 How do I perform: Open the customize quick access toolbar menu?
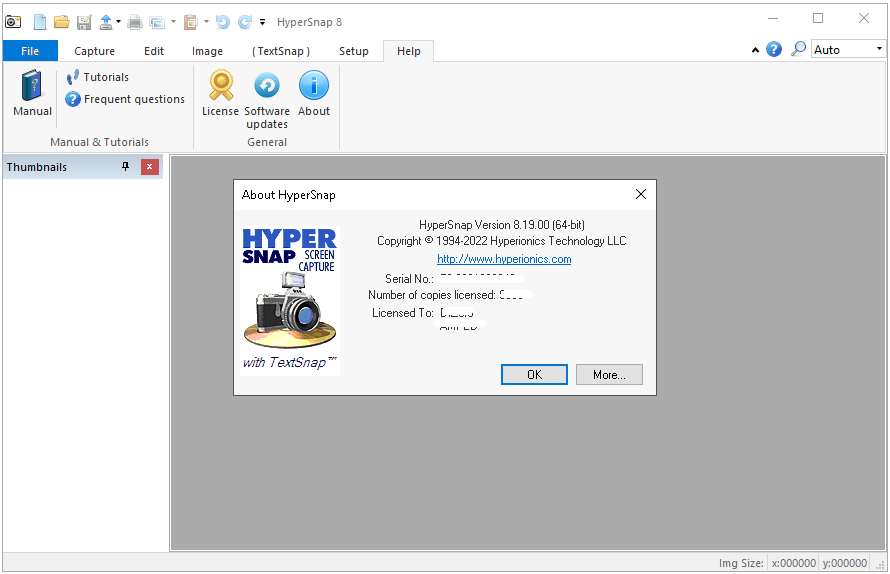(262, 22)
